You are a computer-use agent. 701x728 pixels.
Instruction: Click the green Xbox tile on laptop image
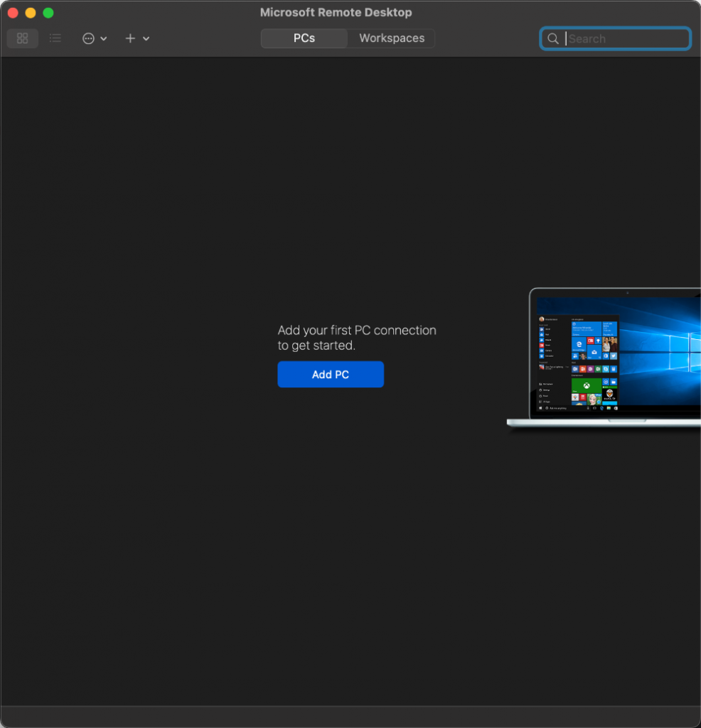pyautogui.click(x=587, y=386)
